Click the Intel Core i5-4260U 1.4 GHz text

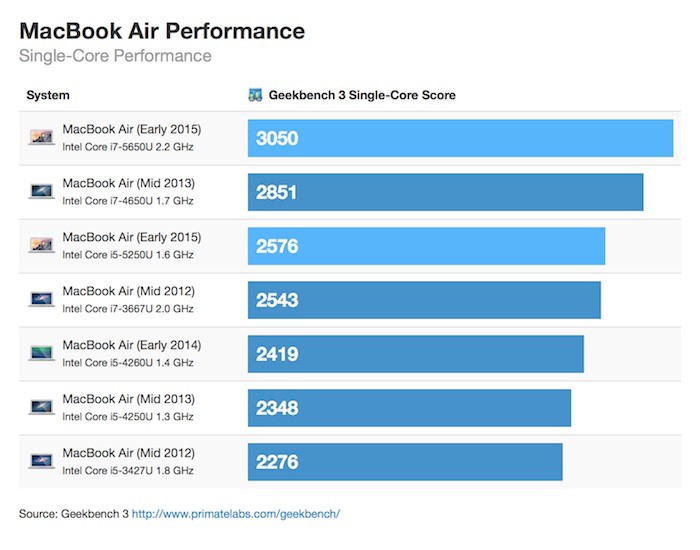[x=128, y=363]
